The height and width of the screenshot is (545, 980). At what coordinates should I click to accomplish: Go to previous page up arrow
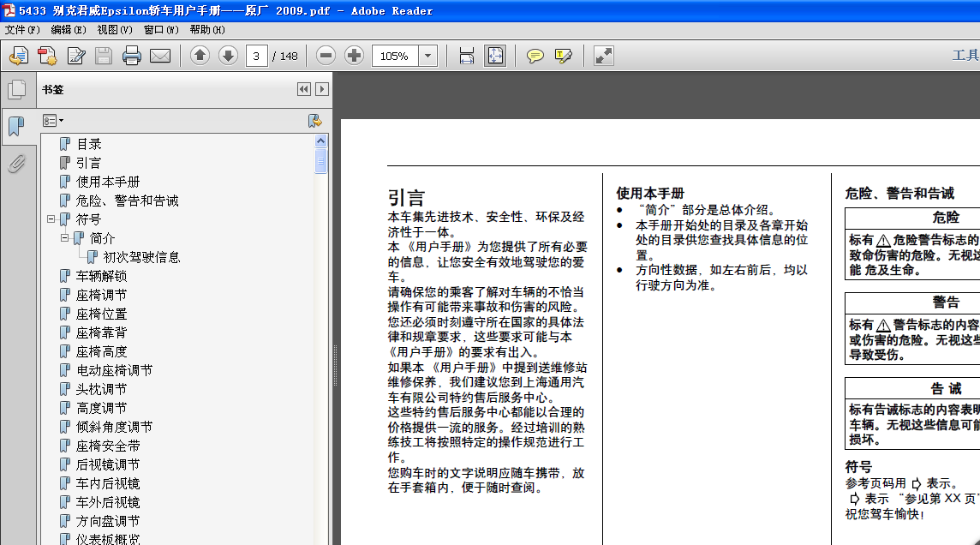pyautogui.click(x=200, y=56)
